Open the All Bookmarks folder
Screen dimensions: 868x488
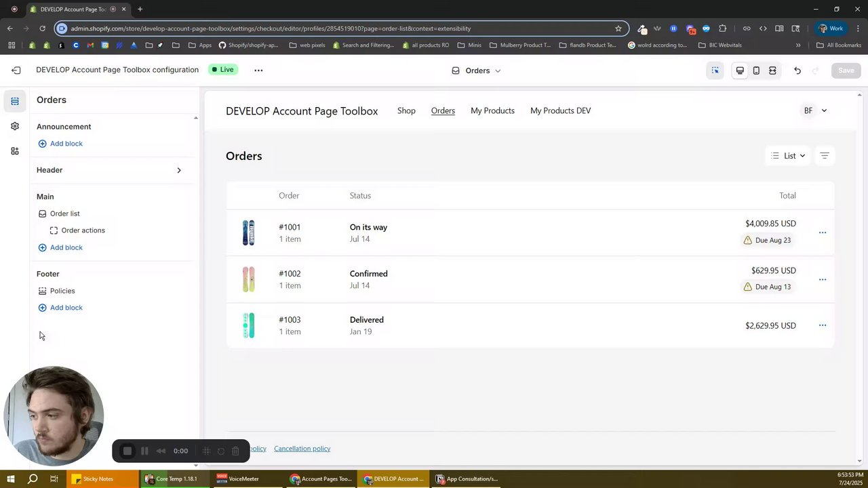[x=839, y=45]
